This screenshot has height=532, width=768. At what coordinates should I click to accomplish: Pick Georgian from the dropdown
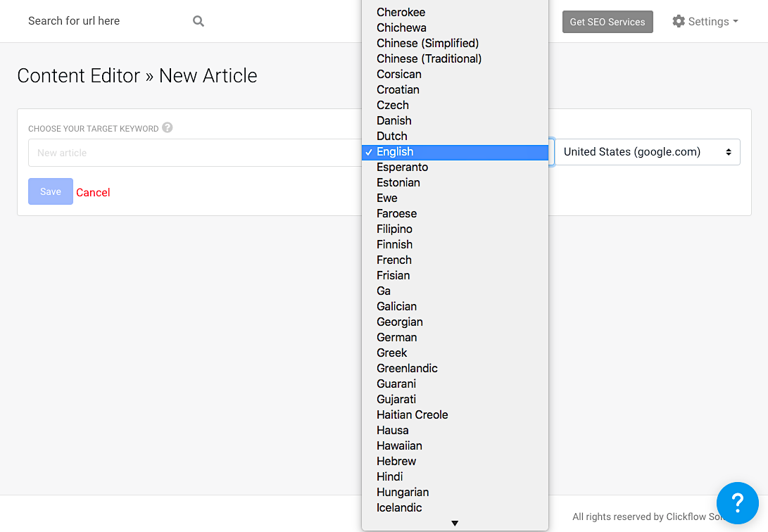pos(455,322)
